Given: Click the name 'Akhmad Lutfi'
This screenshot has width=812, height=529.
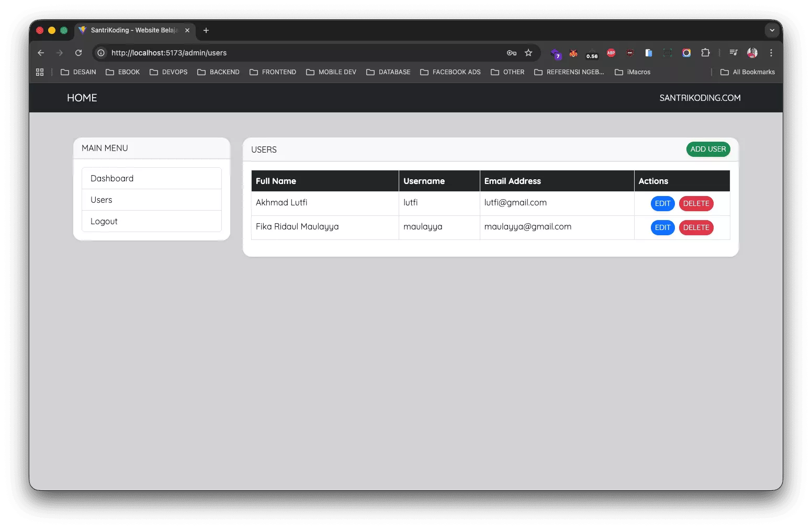Looking at the screenshot, I should [x=281, y=202].
